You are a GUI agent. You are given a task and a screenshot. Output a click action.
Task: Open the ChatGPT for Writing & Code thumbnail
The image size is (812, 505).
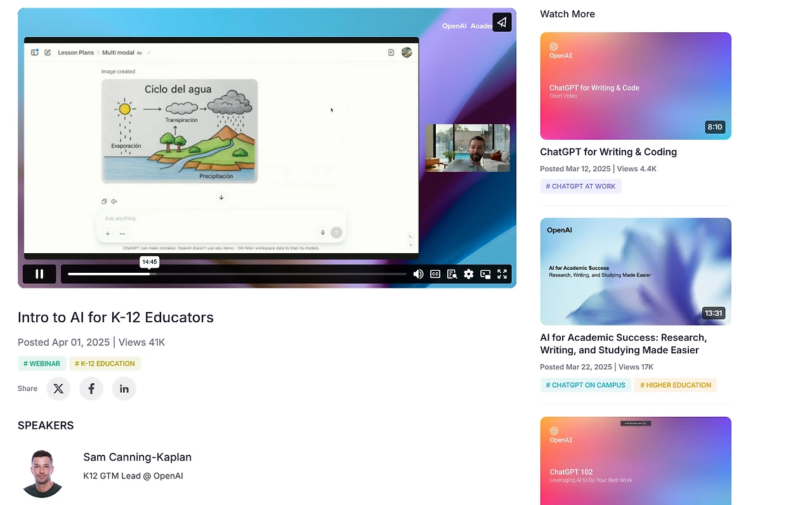pyautogui.click(x=636, y=86)
